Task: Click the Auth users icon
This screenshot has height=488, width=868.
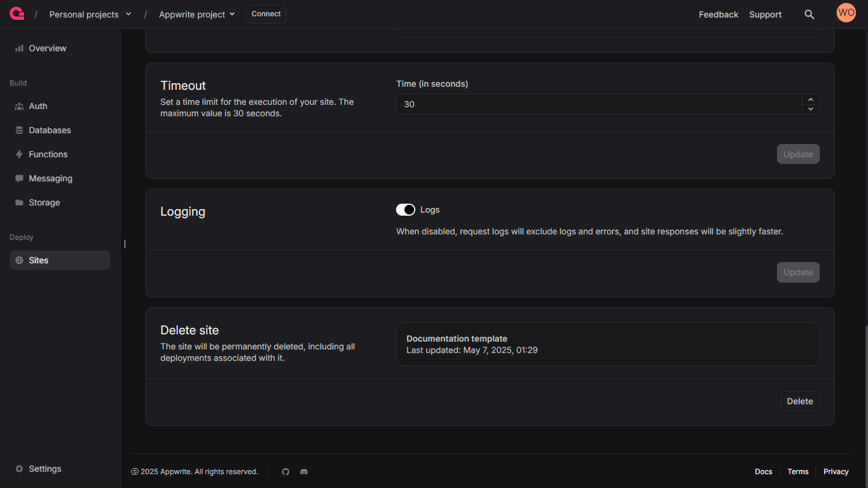Action: click(19, 106)
